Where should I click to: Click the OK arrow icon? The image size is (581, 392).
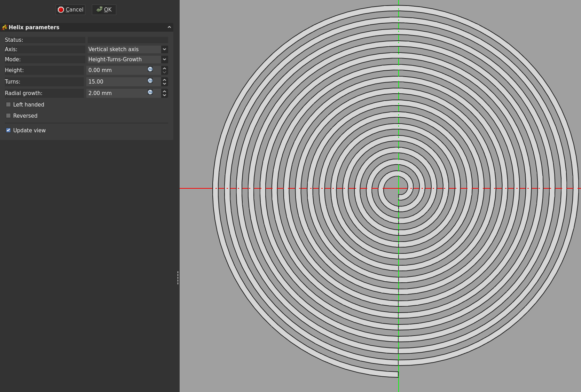[x=100, y=9]
